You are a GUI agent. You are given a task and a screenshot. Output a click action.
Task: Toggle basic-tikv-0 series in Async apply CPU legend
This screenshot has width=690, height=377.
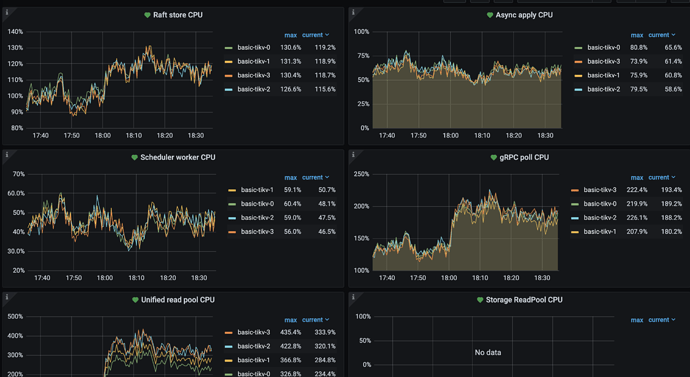604,48
